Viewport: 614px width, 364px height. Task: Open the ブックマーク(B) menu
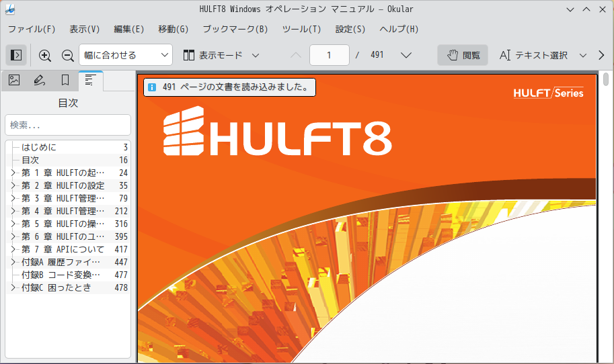pyautogui.click(x=235, y=30)
